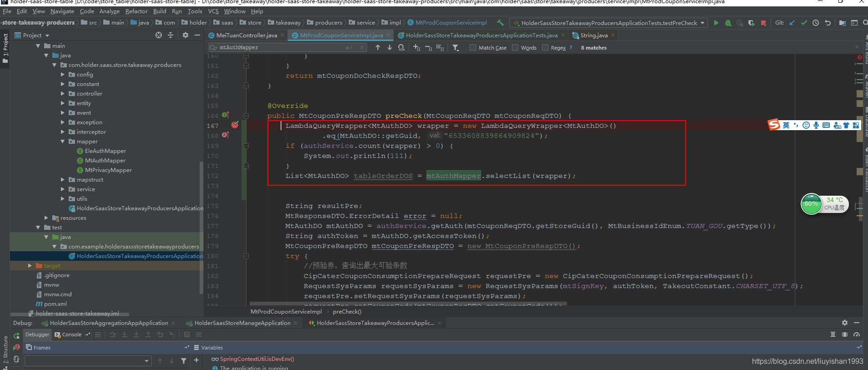Enable the Regex checkbox
The width and height of the screenshot is (868, 370).
(x=545, y=47)
